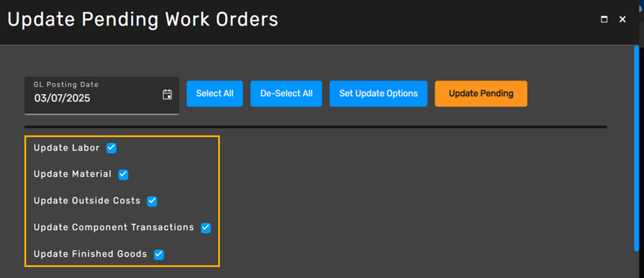
Task: Toggle the Update Finished Goods checkbox
Action: pos(159,255)
